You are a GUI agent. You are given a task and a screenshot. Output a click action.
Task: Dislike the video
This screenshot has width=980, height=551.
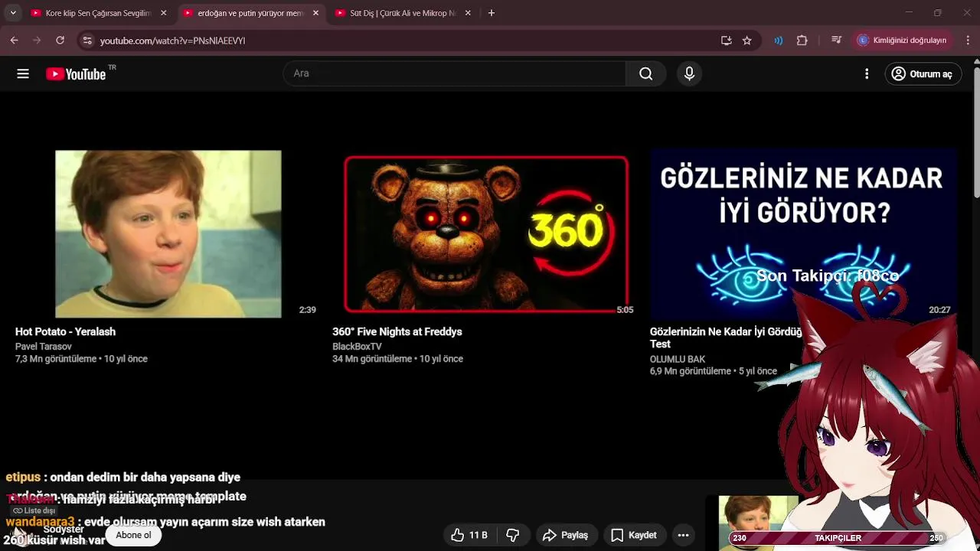(513, 535)
